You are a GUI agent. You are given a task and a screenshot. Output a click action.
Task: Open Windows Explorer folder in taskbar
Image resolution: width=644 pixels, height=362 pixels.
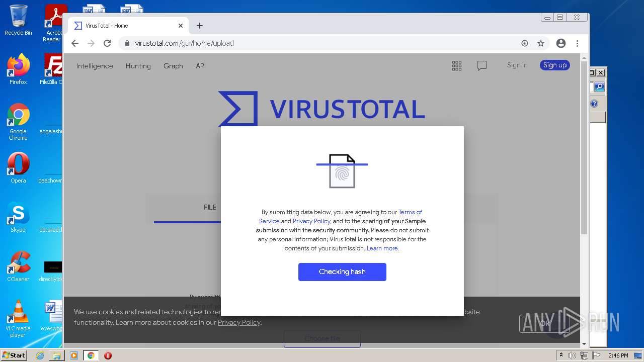(x=57, y=355)
